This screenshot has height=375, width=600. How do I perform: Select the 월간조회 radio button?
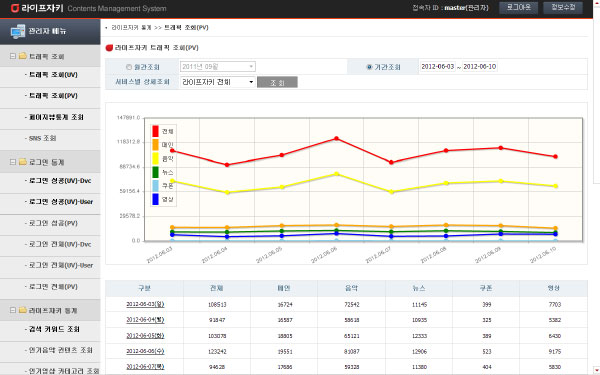tap(129, 67)
